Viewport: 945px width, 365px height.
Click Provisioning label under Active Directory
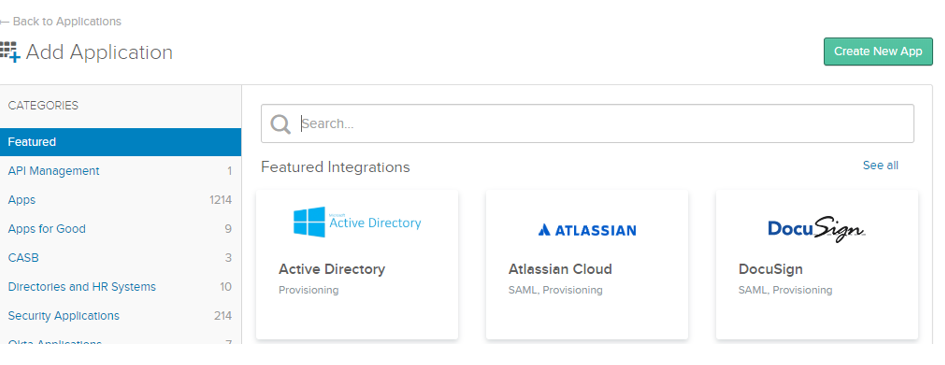click(x=309, y=290)
